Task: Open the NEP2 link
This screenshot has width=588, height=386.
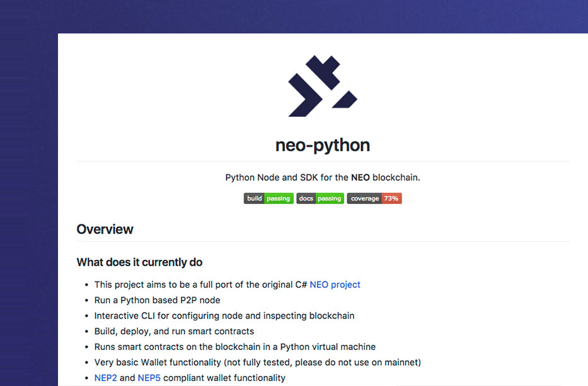Action: tap(105, 378)
